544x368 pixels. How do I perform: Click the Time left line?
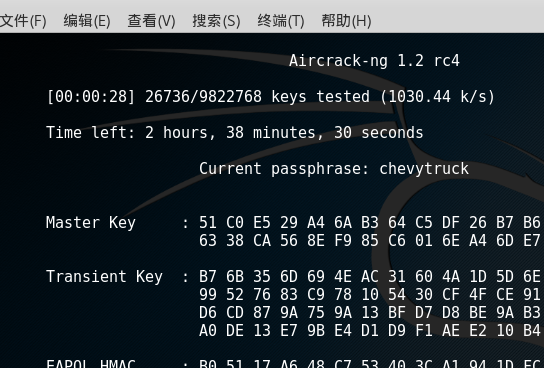pos(235,132)
